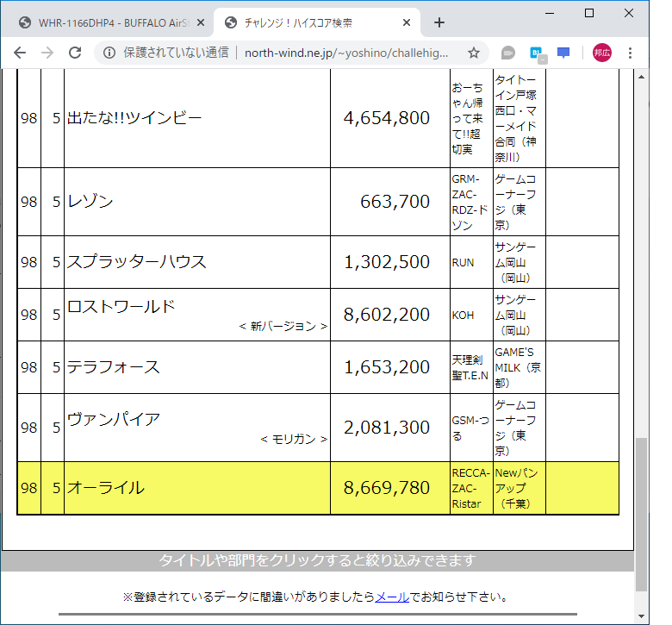Viewport: 672px width, 625px height.
Task: Filter by title オーライル
Action: click(106, 488)
